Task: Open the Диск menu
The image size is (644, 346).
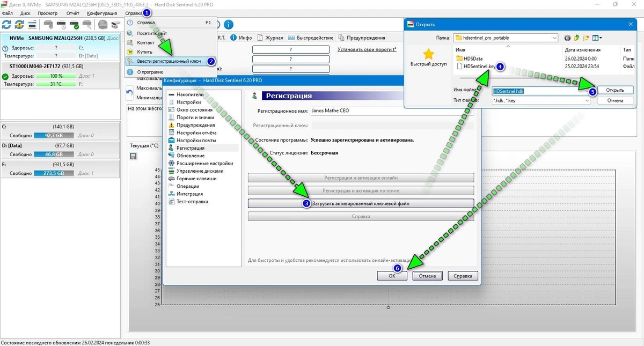Action: pos(25,13)
